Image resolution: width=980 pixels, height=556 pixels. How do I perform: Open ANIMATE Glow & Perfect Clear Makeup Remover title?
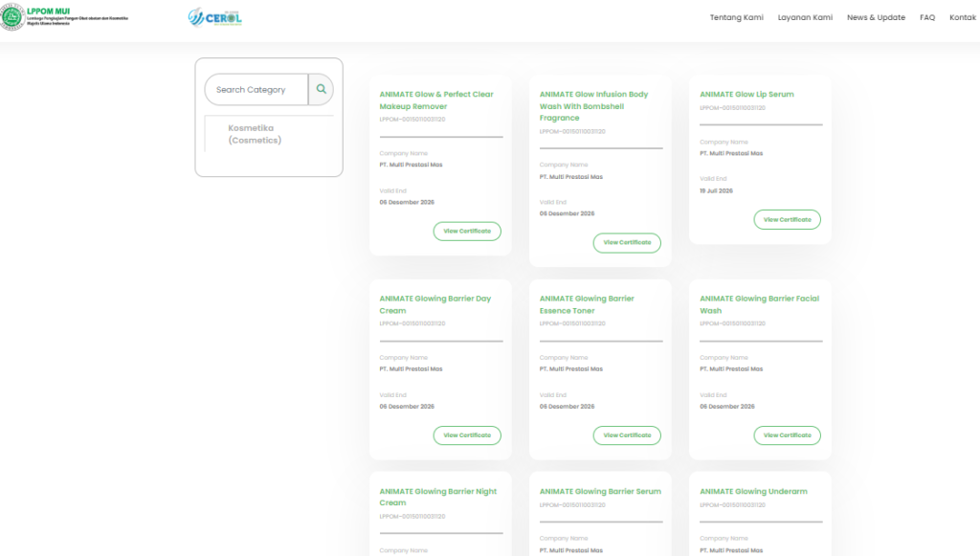pyautogui.click(x=436, y=100)
